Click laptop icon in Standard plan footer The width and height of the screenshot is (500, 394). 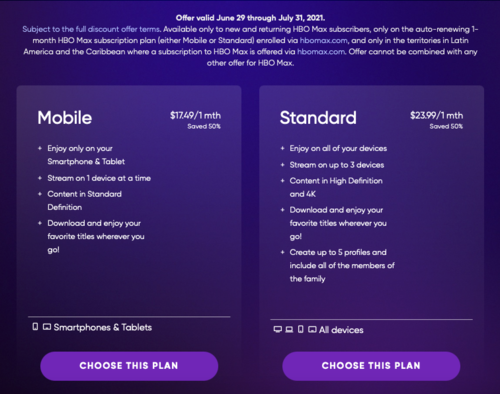[x=289, y=329]
